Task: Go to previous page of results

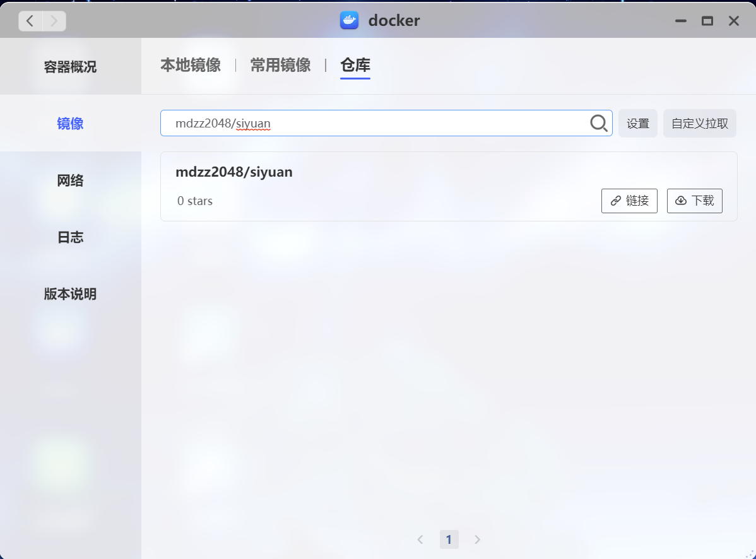Action: 420,539
